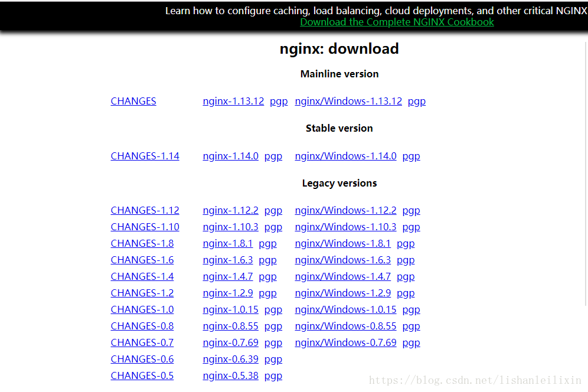Open pgp signature for nginx-1.12.2
Screen dimensions: 588x392
pyautogui.click(x=273, y=210)
